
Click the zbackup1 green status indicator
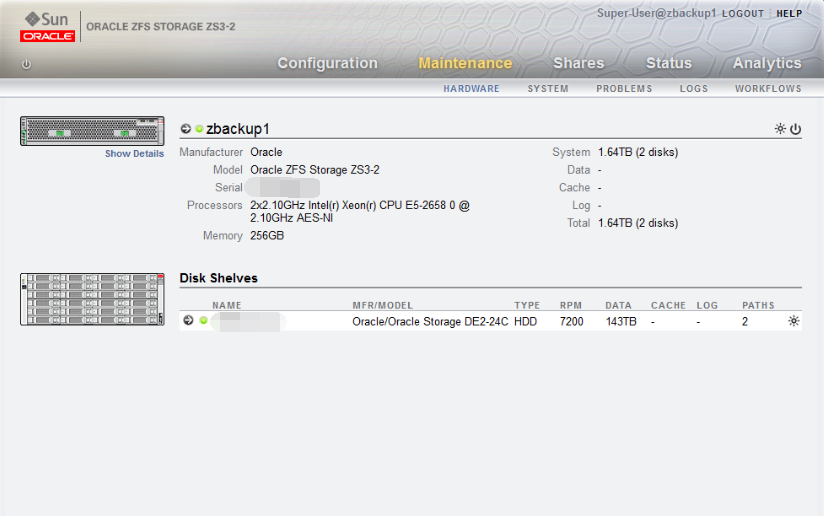click(x=199, y=129)
